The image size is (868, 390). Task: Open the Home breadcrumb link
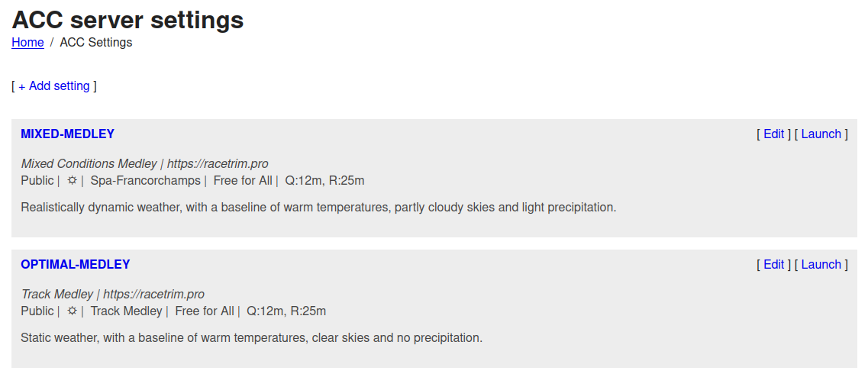point(27,43)
